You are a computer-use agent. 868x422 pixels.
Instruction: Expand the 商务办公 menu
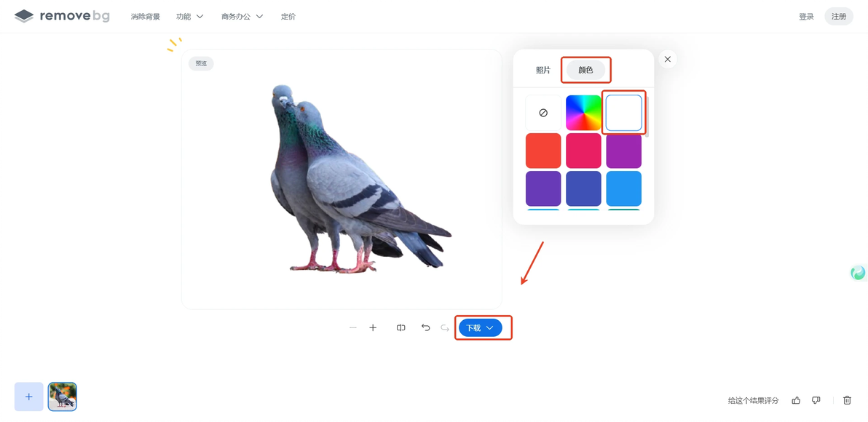coord(242,17)
